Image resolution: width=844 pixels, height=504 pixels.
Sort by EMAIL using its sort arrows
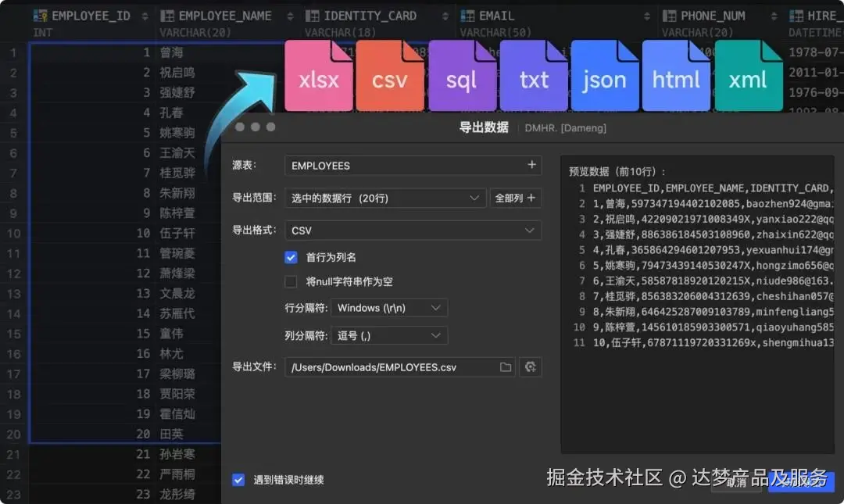click(x=647, y=16)
